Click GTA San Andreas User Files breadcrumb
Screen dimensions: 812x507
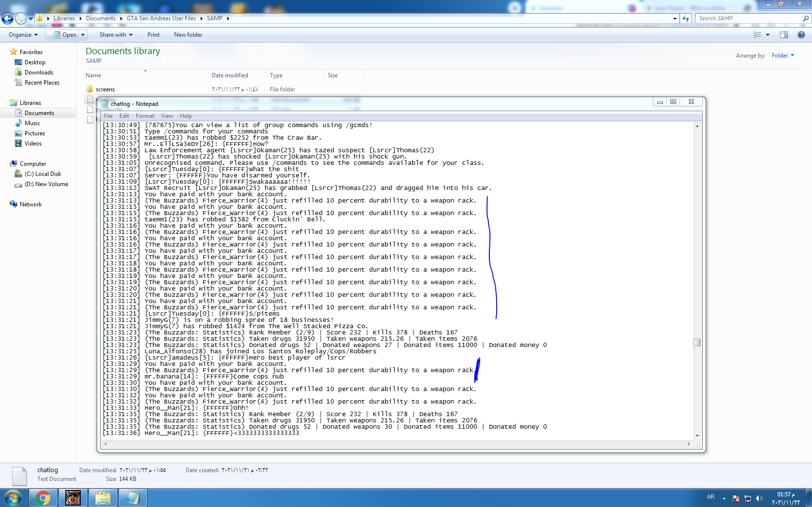click(x=161, y=18)
